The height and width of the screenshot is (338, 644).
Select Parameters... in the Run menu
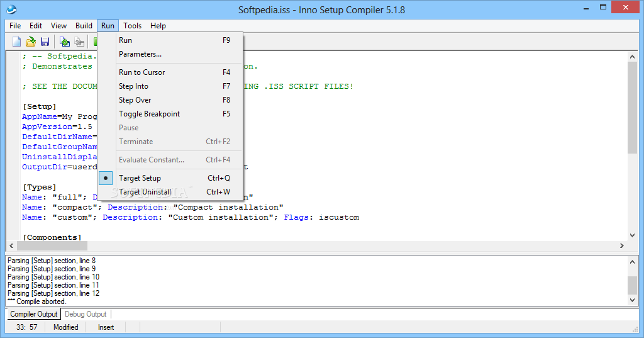click(170, 54)
